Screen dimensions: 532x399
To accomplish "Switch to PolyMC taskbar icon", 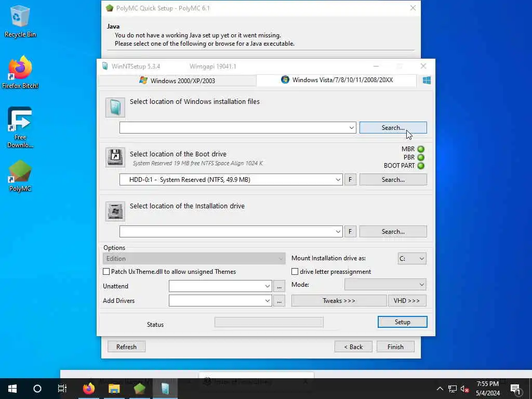I will coord(139,389).
